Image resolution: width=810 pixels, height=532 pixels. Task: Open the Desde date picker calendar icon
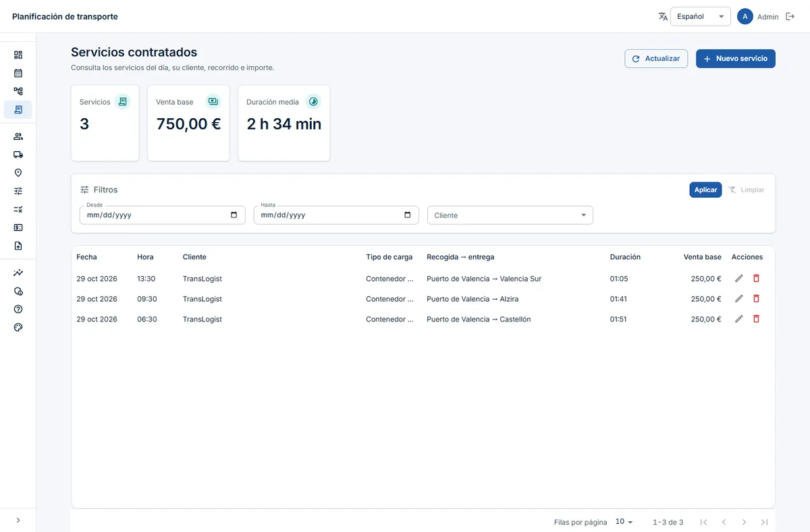point(234,215)
